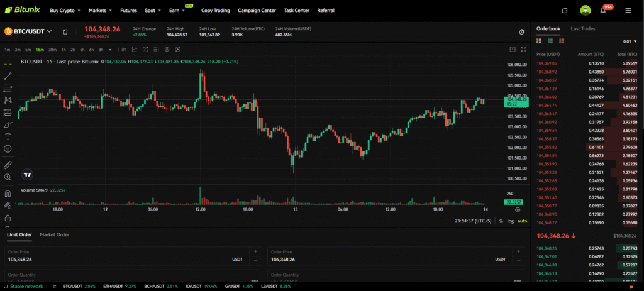Open the Futures menu item
This screenshot has width=644, height=291.
tap(128, 10)
